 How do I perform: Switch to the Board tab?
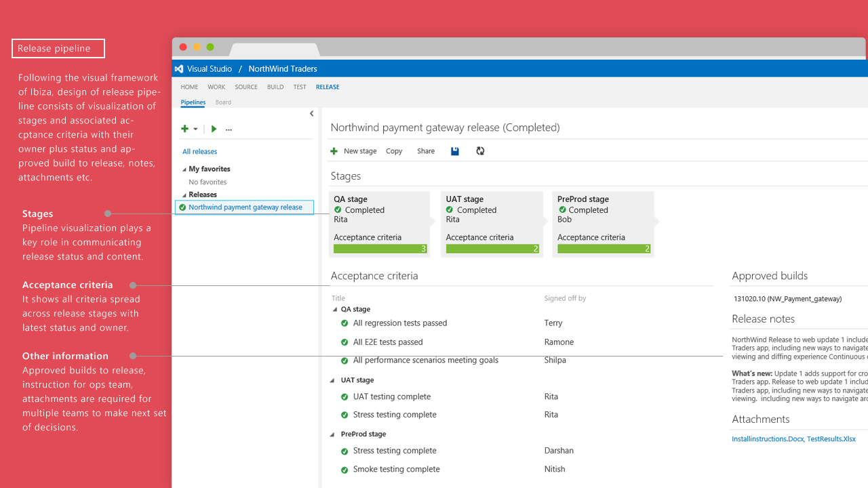pyautogui.click(x=223, y=102)
